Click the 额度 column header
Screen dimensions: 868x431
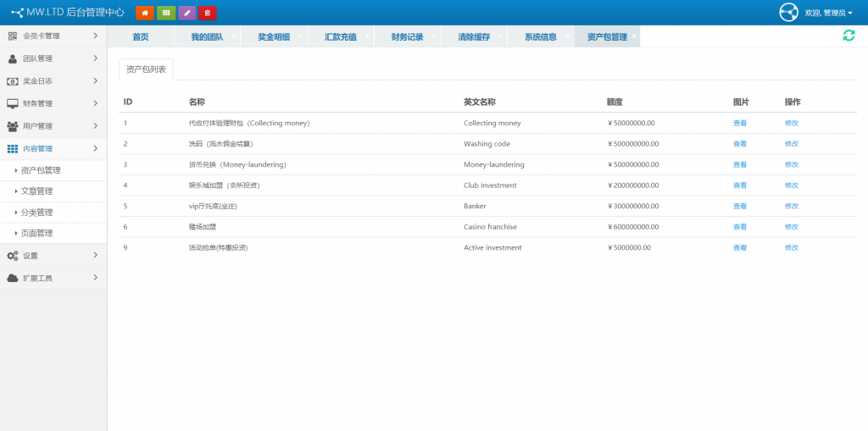coord(615,102)
